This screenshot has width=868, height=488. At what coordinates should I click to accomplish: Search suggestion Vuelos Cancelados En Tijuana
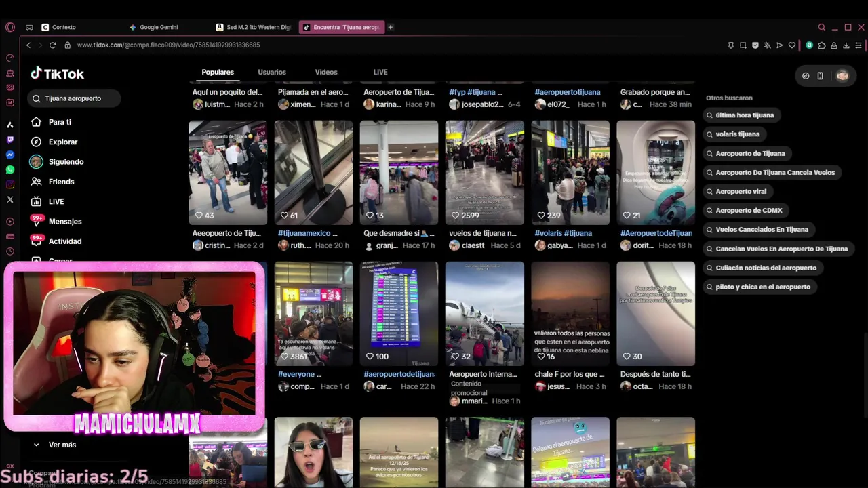[x=757, y=229]
